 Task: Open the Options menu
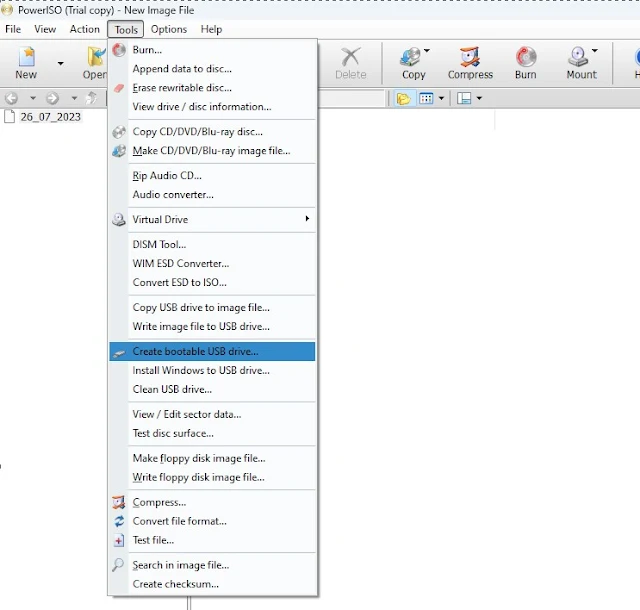169,29
